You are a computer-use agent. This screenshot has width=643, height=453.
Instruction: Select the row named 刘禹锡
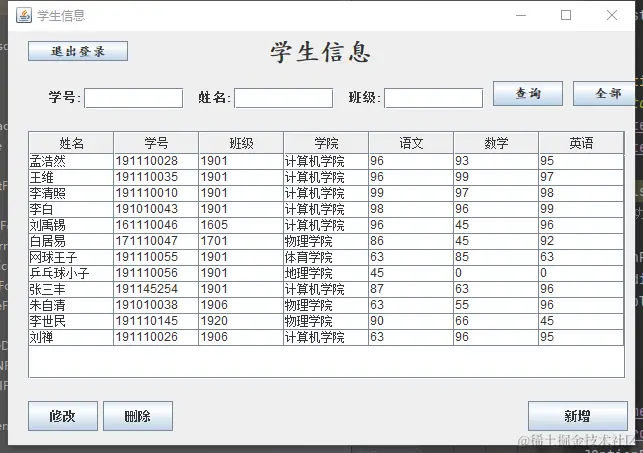tap(326, 225)
